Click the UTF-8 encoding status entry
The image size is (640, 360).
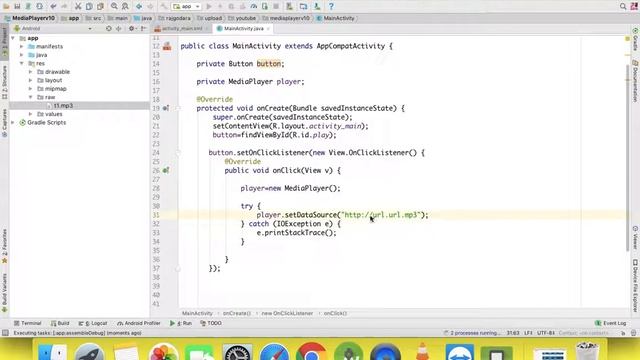click(546, 333)
